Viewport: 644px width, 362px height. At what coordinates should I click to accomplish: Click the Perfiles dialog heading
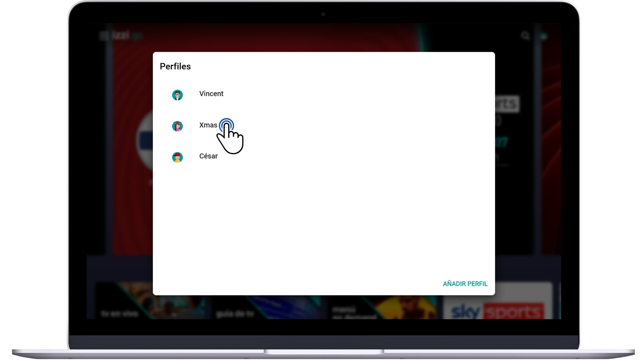point(175,67)
